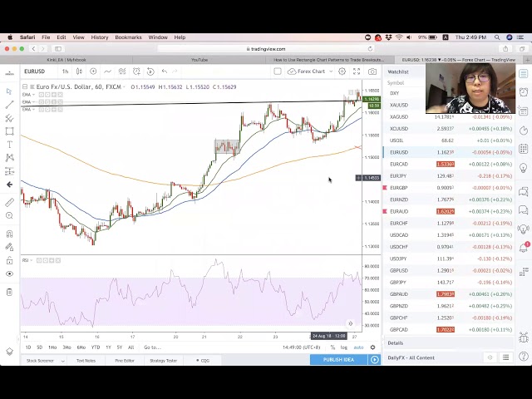The height and width of the screenshot is (399, 532).
Task: Switch to the Strategy Tester tab
Action: point(163,360)
